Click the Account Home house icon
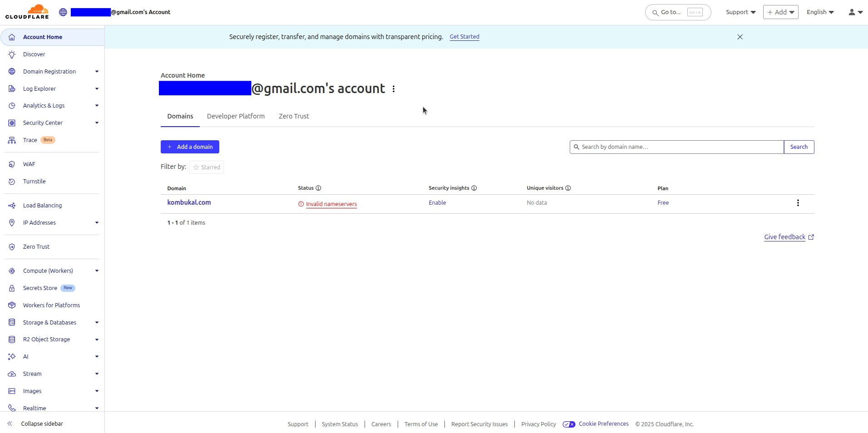 coord(12,37)
